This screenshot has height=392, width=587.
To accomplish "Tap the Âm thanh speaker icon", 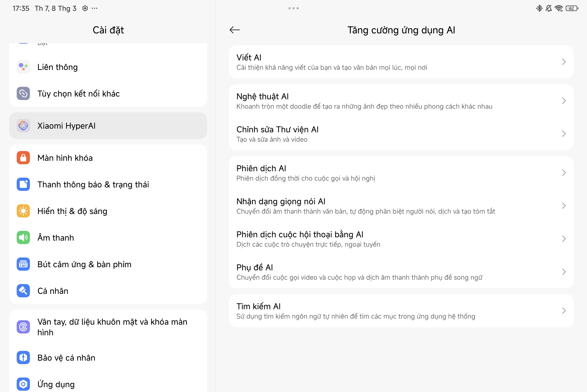I will [23, 237].
